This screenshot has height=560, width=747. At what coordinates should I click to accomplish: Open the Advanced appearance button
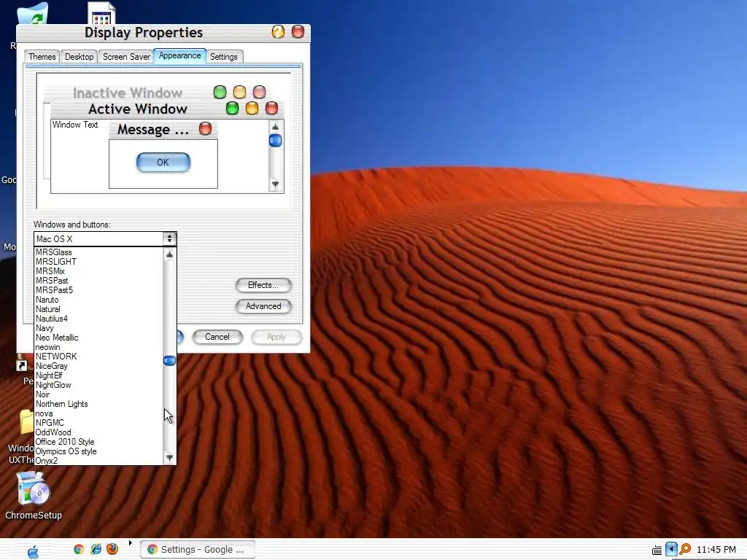click(263, 306)
